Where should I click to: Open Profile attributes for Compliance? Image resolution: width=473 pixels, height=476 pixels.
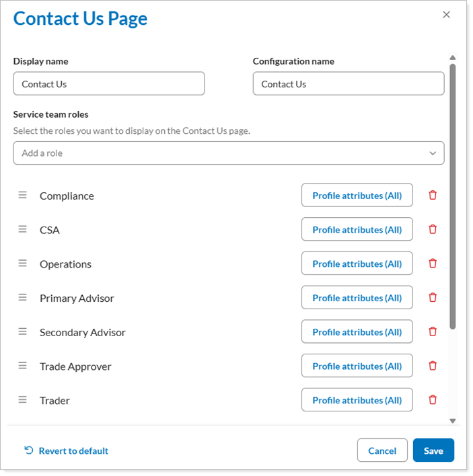tap(357, 196)
